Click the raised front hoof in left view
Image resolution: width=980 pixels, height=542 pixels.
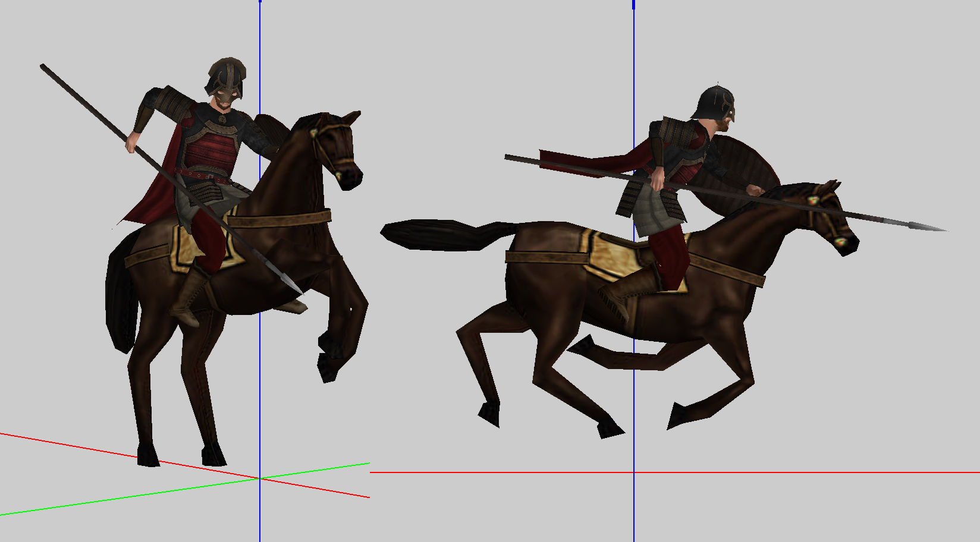[327, 367]
